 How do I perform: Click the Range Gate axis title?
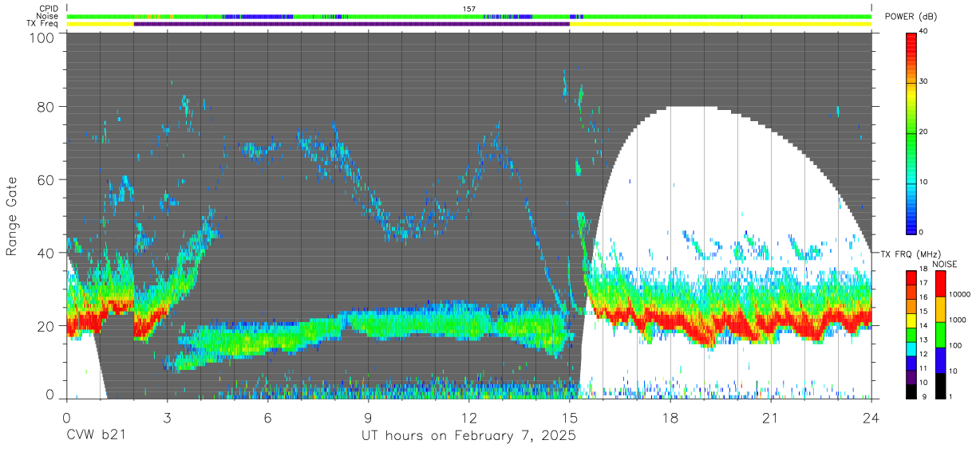tap(12, 216)
